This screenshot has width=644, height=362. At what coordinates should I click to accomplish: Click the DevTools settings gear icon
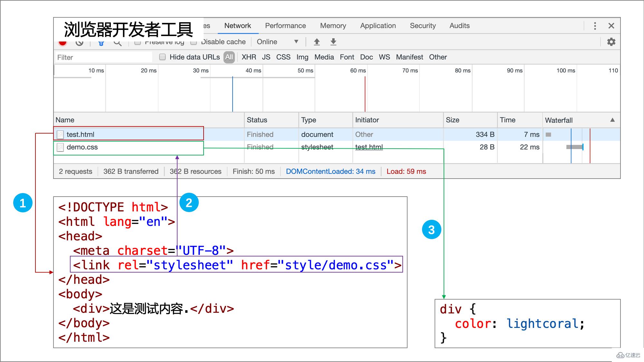(x=612, y=42)
